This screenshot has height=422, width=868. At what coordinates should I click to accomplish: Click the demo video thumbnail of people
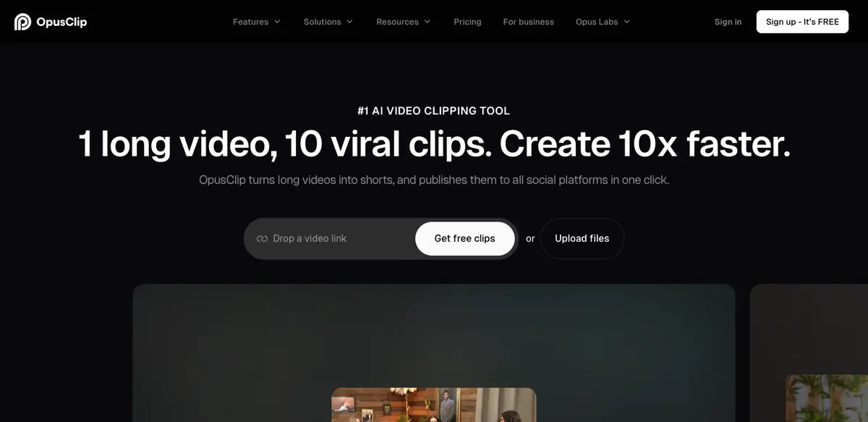(x=434, y=405)
